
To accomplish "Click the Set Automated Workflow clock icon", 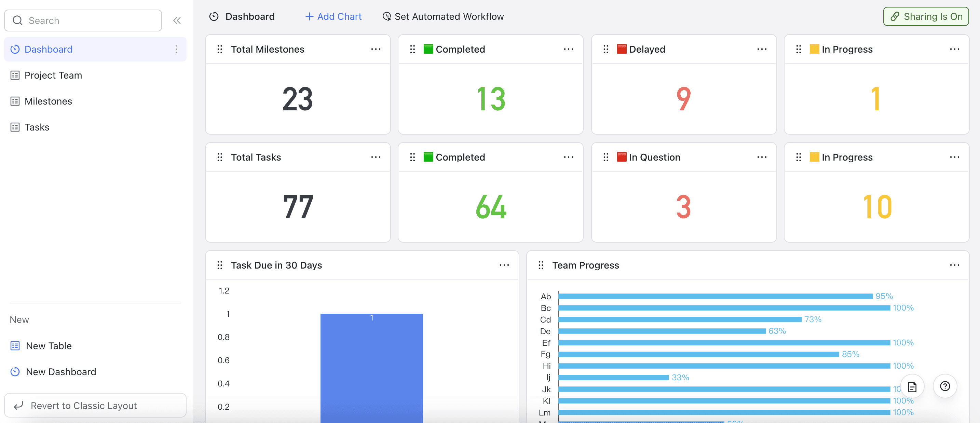I will pyautogui.click(x=386, y=16).
